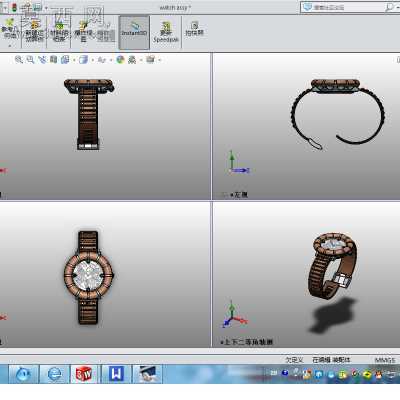
Task: Click the QQ penguin tray icon
Action: [379, 374]
